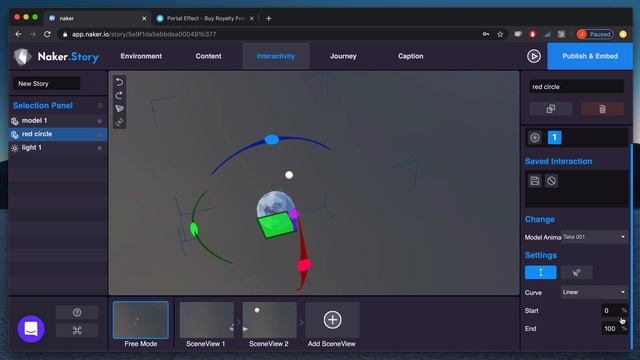This screenshot has width=640, height=360.
Task: Click the white light sphere in viewport
Action: pos(289,175)
